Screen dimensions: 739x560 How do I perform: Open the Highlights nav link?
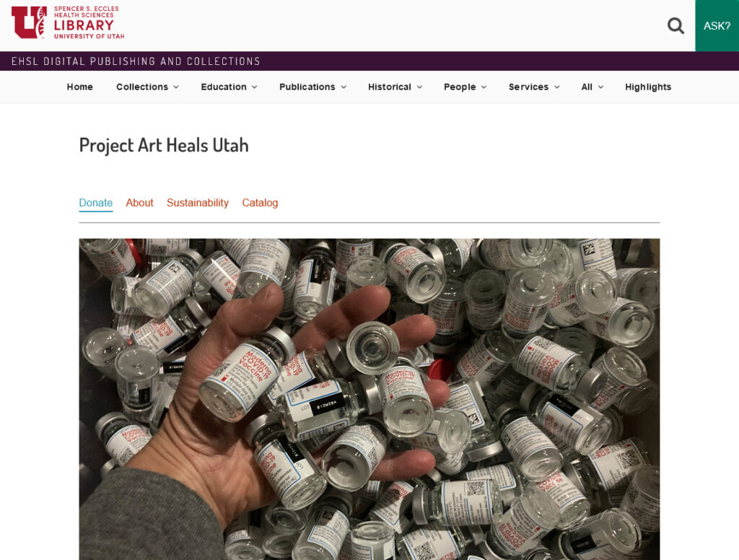[648, 87]
